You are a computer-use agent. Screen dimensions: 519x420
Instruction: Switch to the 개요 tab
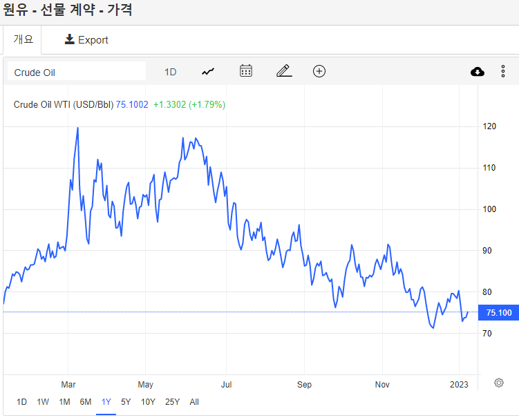click(23, 39)
